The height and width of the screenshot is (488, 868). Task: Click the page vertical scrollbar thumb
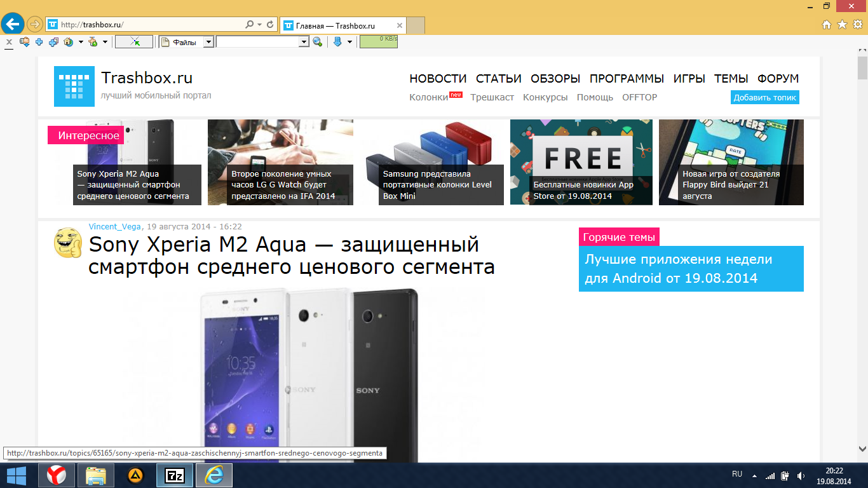click(862, 67)
